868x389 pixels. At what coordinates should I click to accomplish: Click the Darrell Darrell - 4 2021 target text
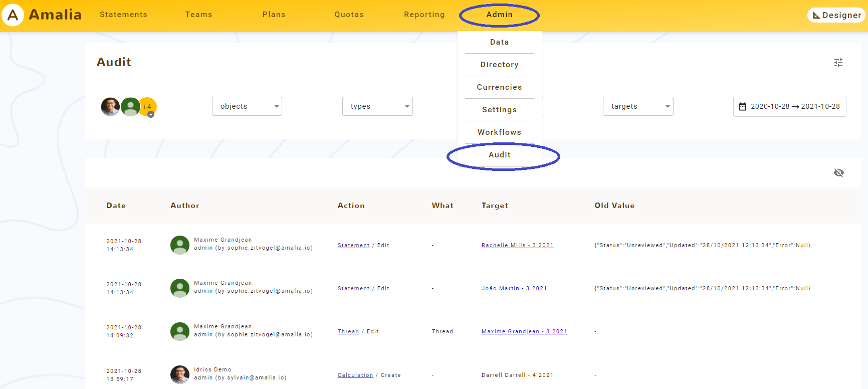click(x=518, y=375)
